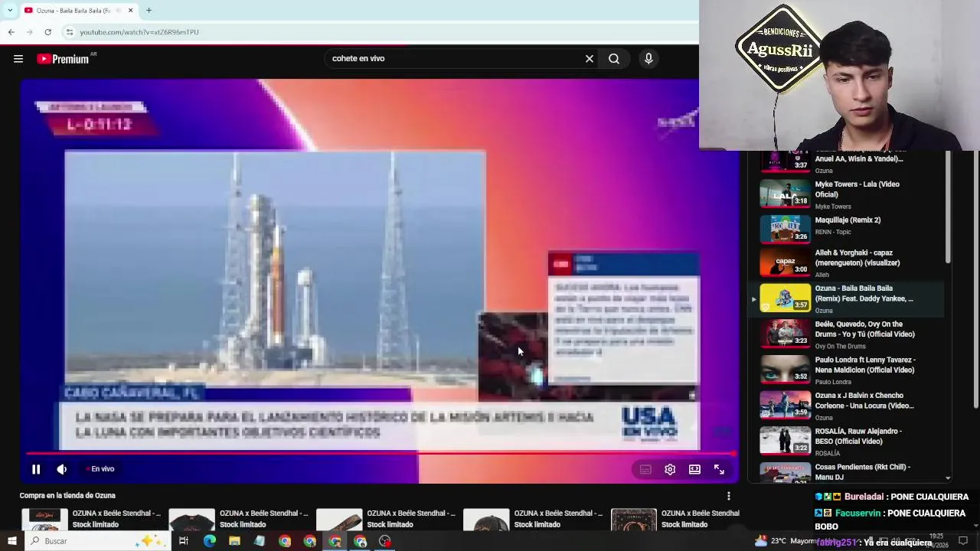Select 'Compra en la tienda de Ozuna' heading
This screenshot has height=551, width=980.
coord(67,496)
